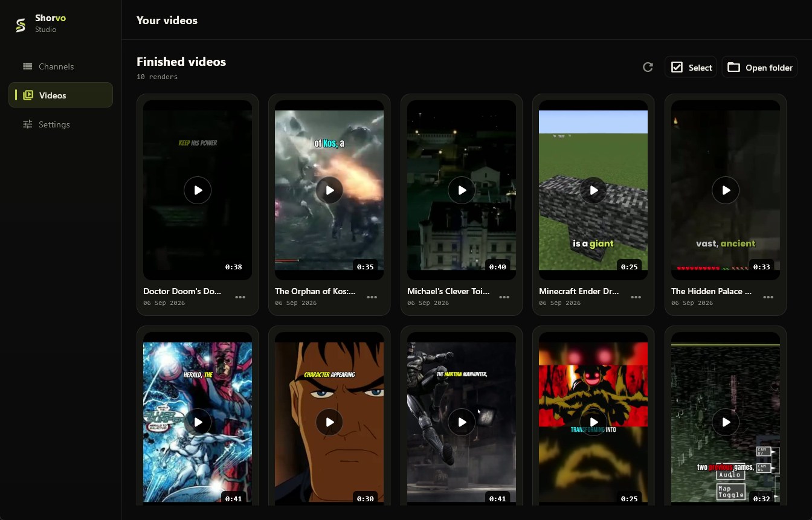The image size is (812, 520).
Task: Click the 10 renders count label
Action: tap(157, 77)
